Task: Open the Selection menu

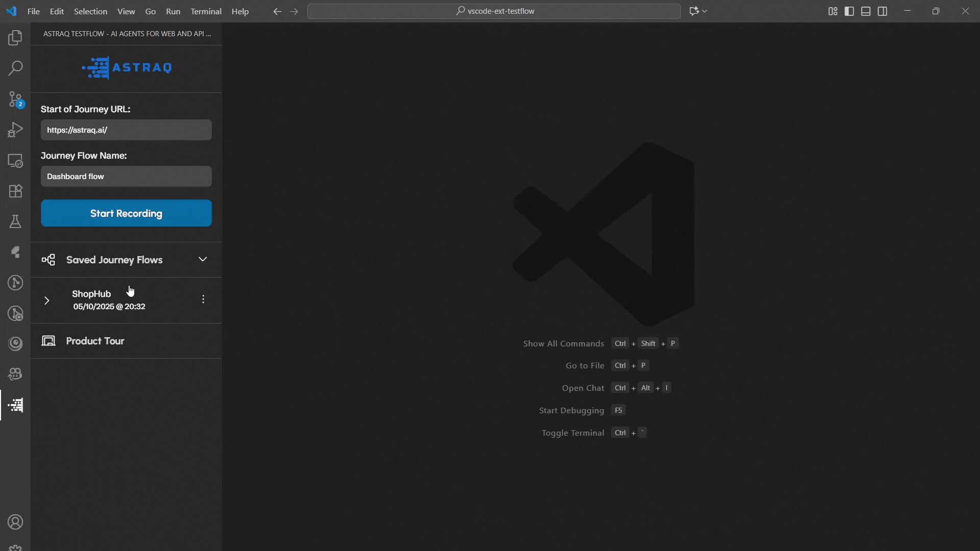Action: [90, 11]
